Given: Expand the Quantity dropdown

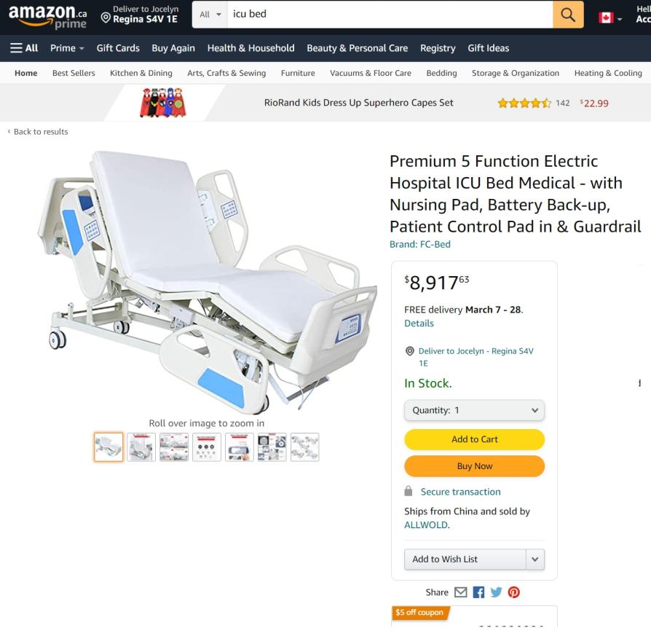Looking at the screenshot, I should coord(474,410).
